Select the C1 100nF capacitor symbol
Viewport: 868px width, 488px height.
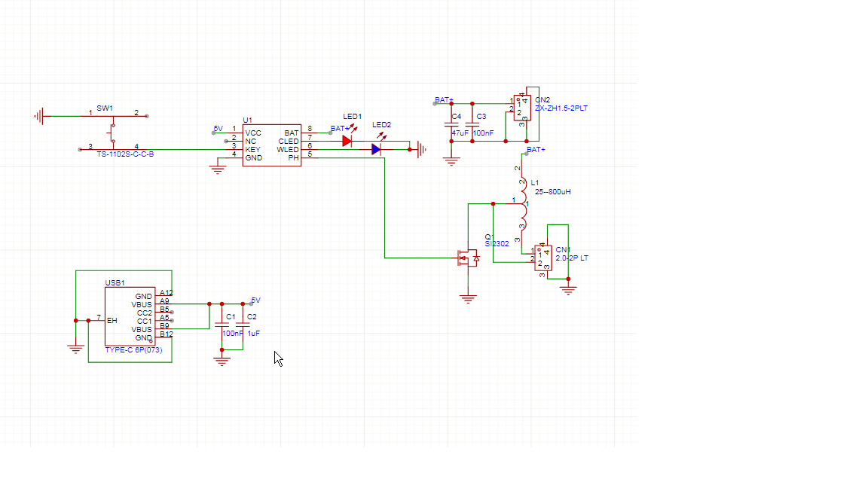tap(222, 325)
